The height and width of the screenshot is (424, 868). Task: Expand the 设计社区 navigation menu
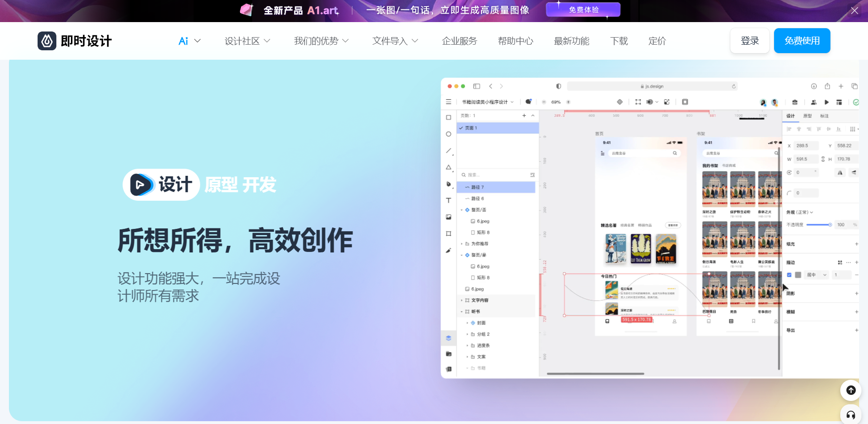(x=248, y=41)
